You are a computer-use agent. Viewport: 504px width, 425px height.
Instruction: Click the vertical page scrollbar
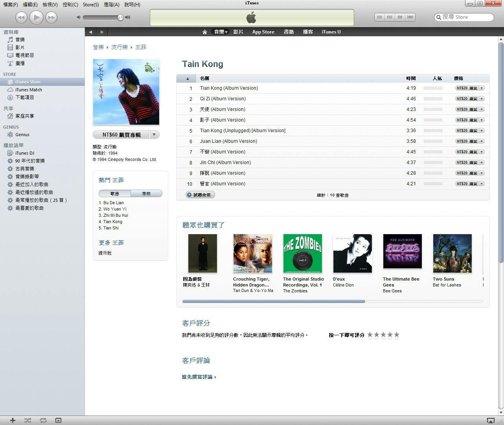501,152
